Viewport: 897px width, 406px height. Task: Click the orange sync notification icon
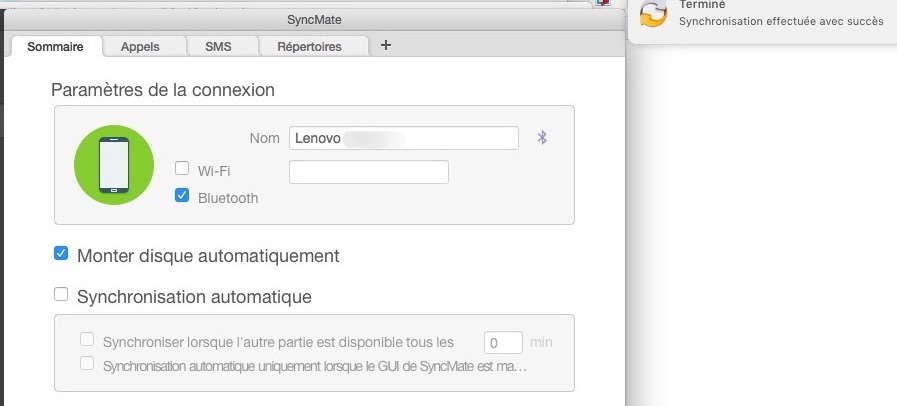coord(653,14)
